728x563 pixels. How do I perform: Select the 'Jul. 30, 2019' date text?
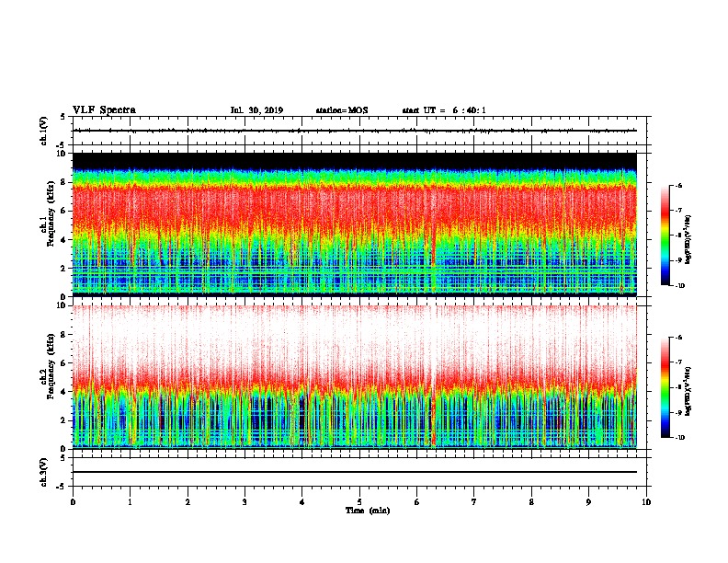[256, 110]
